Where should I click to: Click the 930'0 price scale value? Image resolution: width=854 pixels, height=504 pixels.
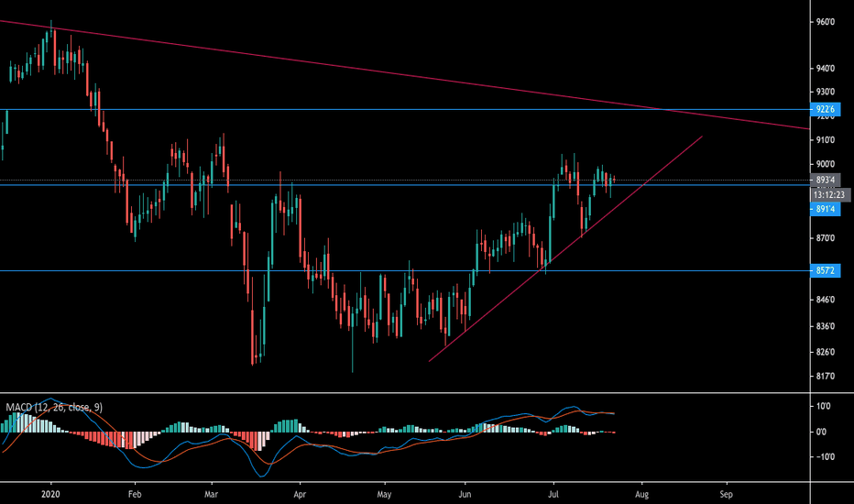(x=825, y=92)
